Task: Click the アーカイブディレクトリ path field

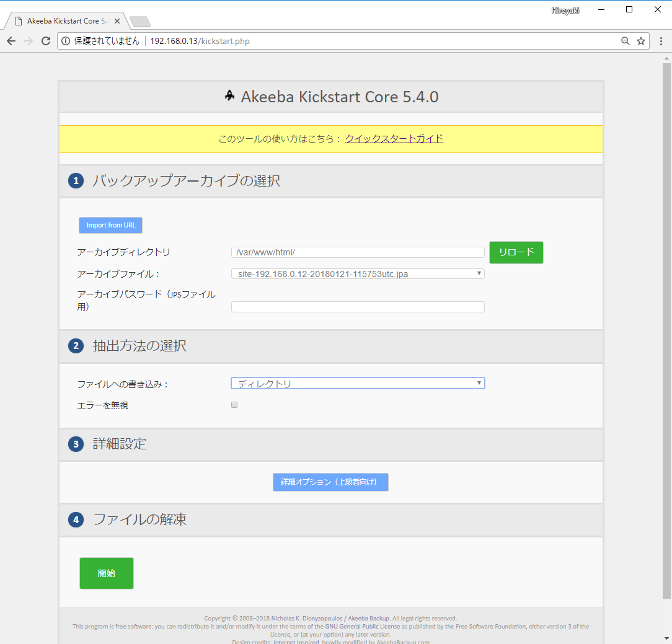Action: point(358,252)
